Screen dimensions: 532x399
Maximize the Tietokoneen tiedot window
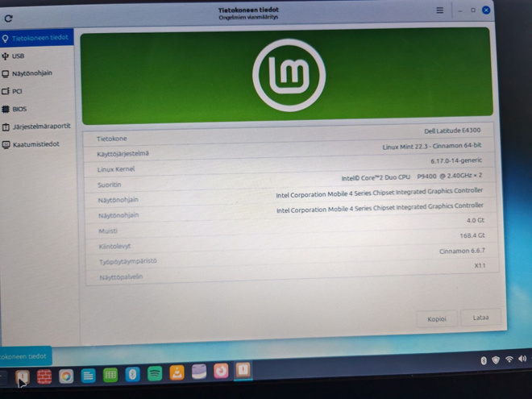[473, 10]
